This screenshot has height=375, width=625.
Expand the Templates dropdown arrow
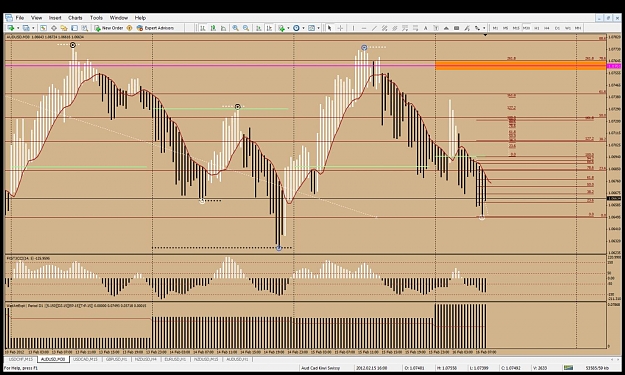[x=318, y=28]
